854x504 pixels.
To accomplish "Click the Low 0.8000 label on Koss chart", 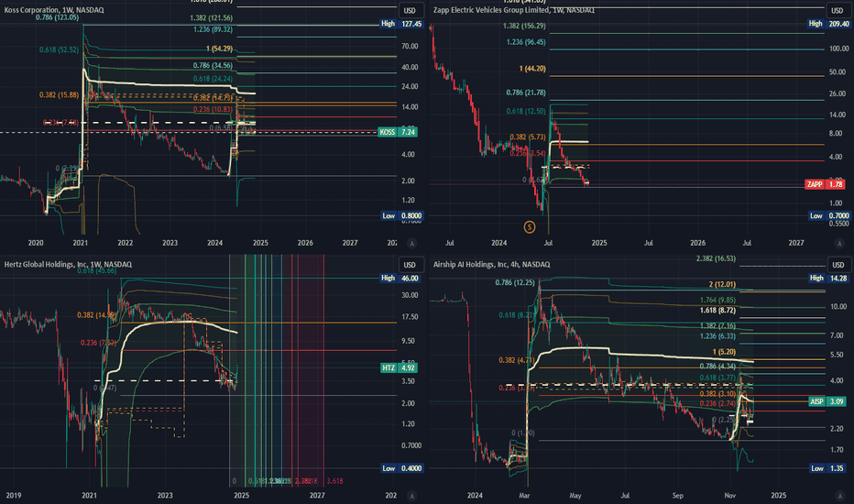I will 402,215.
